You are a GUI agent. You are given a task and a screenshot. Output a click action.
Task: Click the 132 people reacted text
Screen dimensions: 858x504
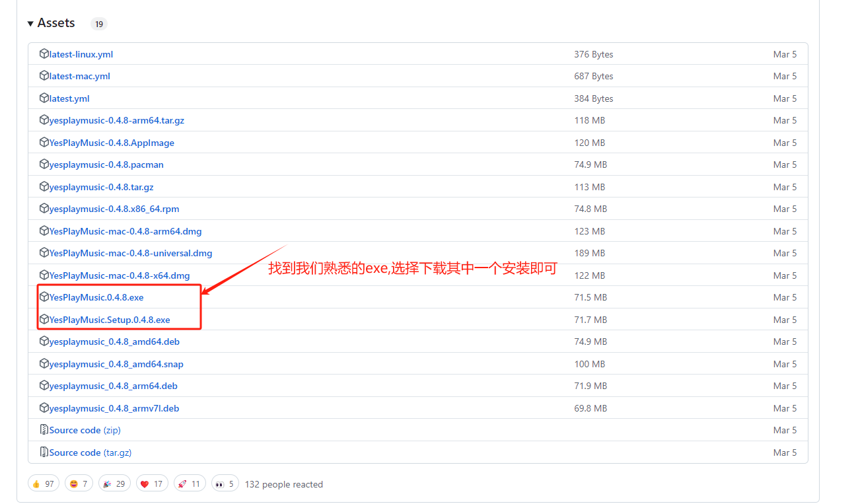[284, 484]
